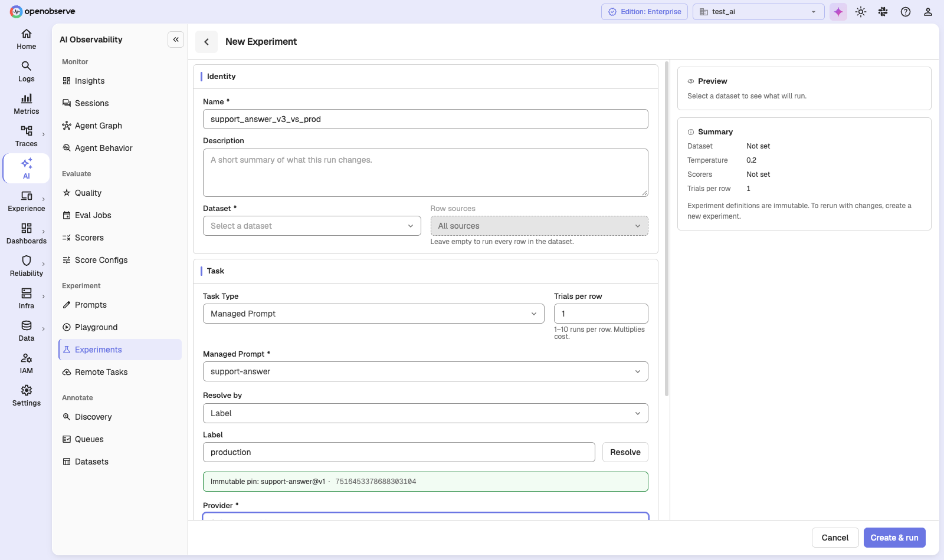This screenshot has height=560, width=944.
Task: Open Metrics from the left rail
Action: pyautogui.click(x=26, y=104)
